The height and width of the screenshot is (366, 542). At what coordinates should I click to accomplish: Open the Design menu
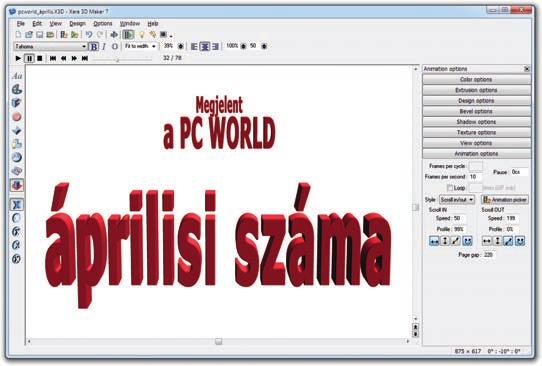77,24
